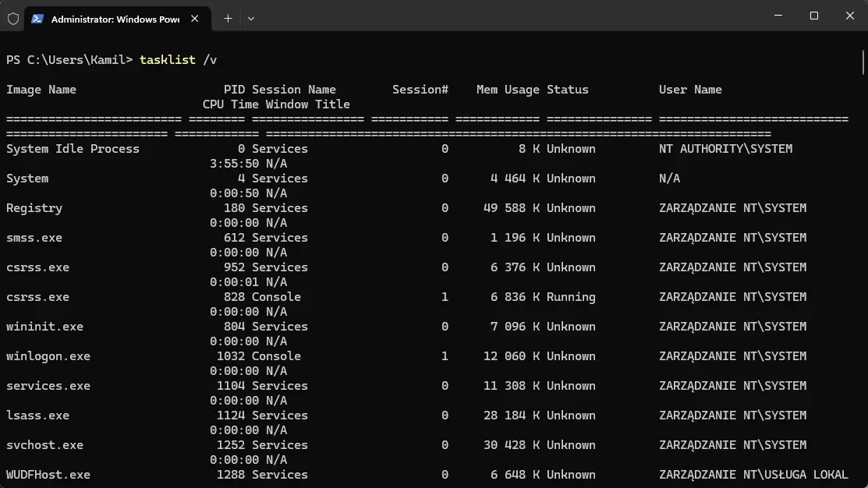
Task: Click the tasklist command text
Action: pos(179,60)
